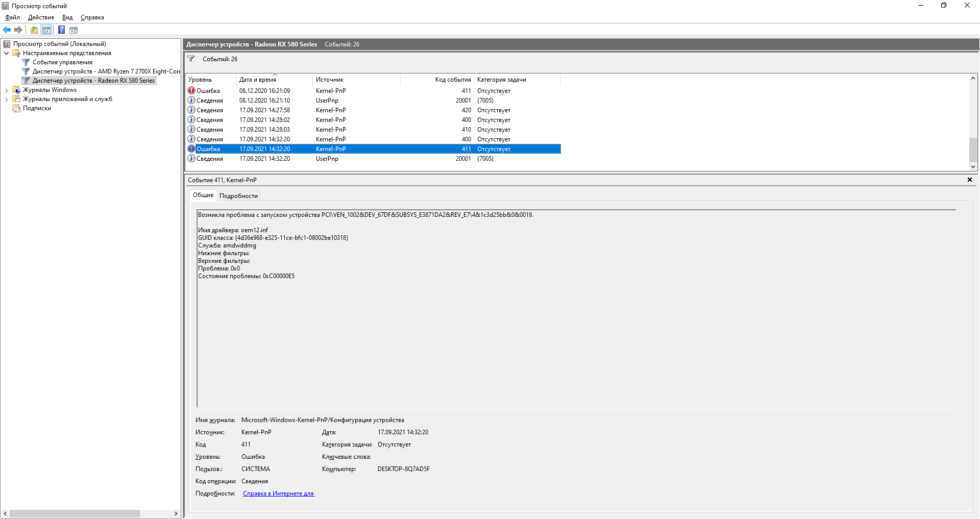Image resolution: width=980 pixels, height=519 pixels.
Task: Click the "Служба: amdwddmg" line in description
Action: (227, 245)
